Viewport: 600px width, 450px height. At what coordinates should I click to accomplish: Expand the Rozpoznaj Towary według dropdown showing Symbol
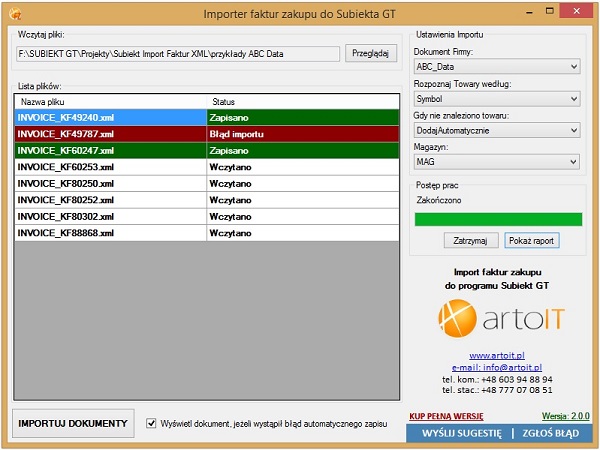(497, 99)
